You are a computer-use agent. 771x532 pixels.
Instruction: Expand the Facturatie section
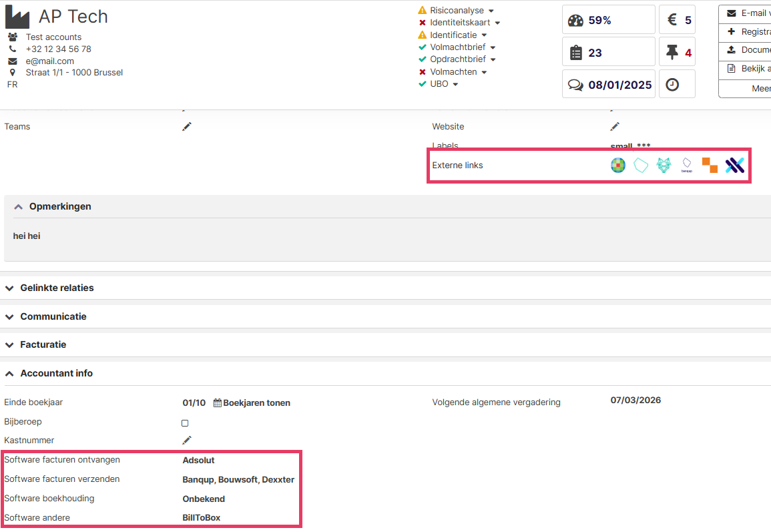click(x=9, y=345)
